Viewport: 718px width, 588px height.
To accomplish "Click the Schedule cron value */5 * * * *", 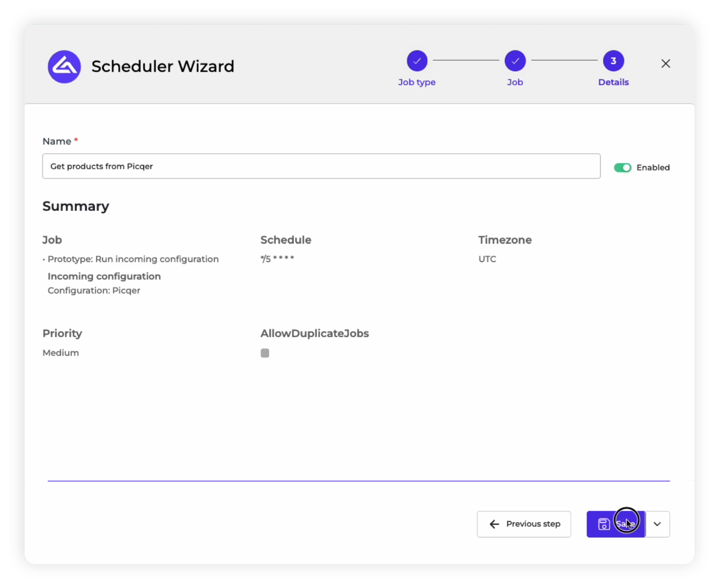I will [x=277, y=259].
